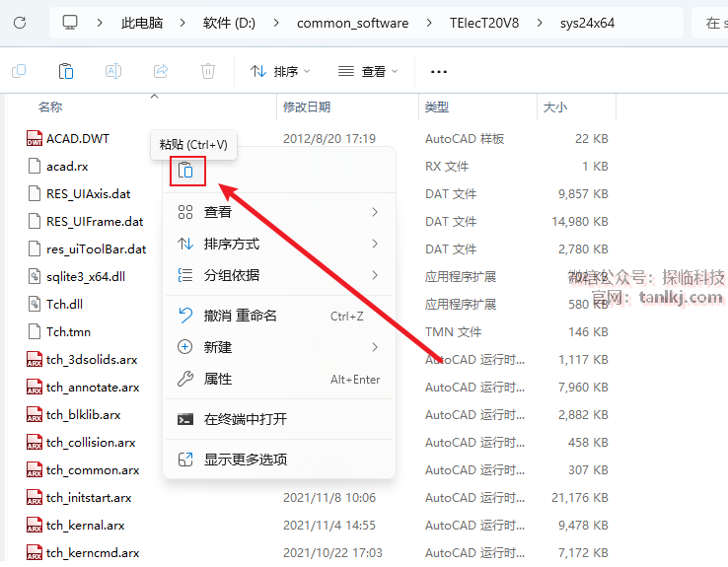Click the rename icon in toolbar
The height and width of the screenshot is (567, 728).
pyautogui.click(x=113, y=71)
